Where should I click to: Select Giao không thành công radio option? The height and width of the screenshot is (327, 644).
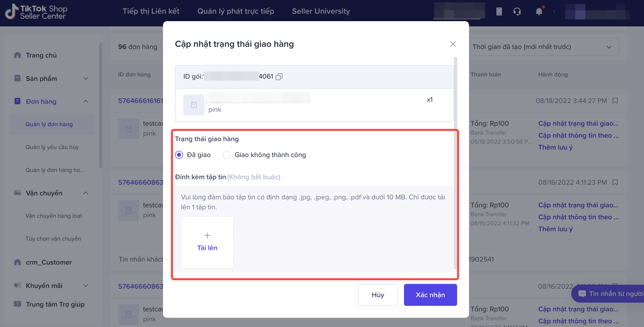click(227, 155)
